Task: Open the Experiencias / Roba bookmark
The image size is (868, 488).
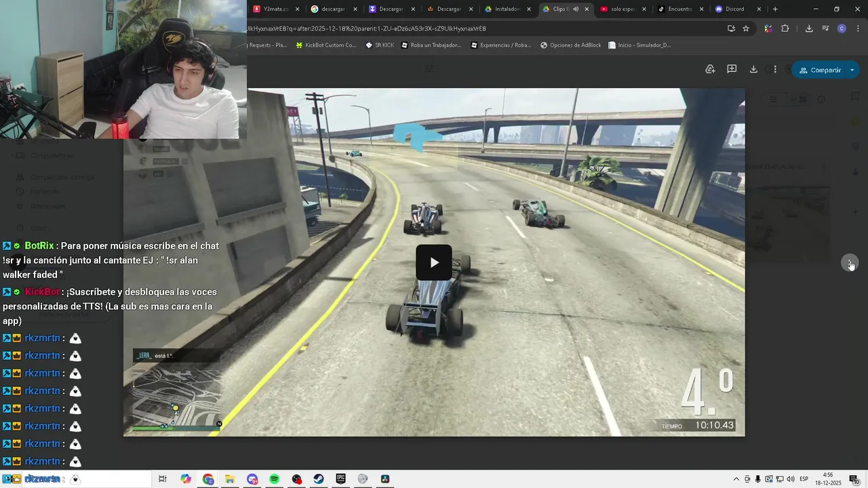Action: click(x=500, y=45)
